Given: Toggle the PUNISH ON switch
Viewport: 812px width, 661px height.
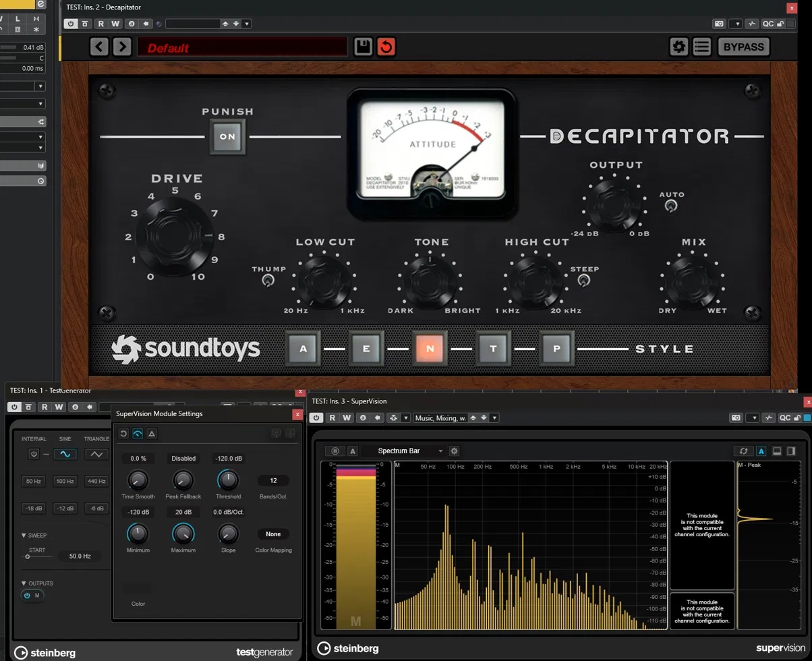Looking at the screenshot, I should tap(227, 136).
